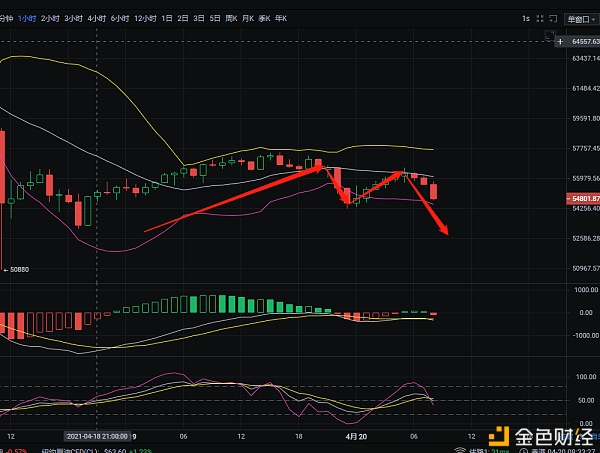Click the red 54801.87 current price tag
The image size is (600, 453).
click(x=583, y=199)
